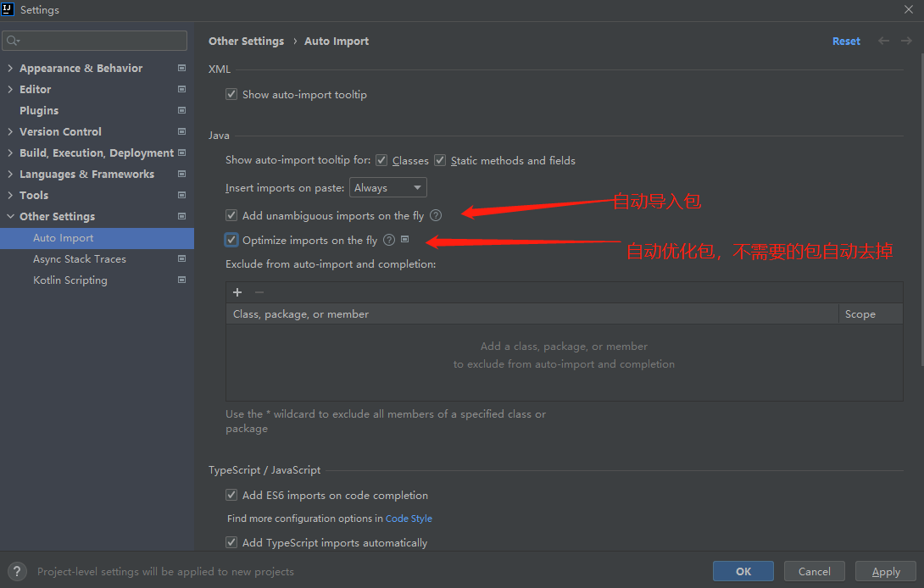Select Plugins in settings tree
Screen dimensions: 924x588
coord(39,111)
